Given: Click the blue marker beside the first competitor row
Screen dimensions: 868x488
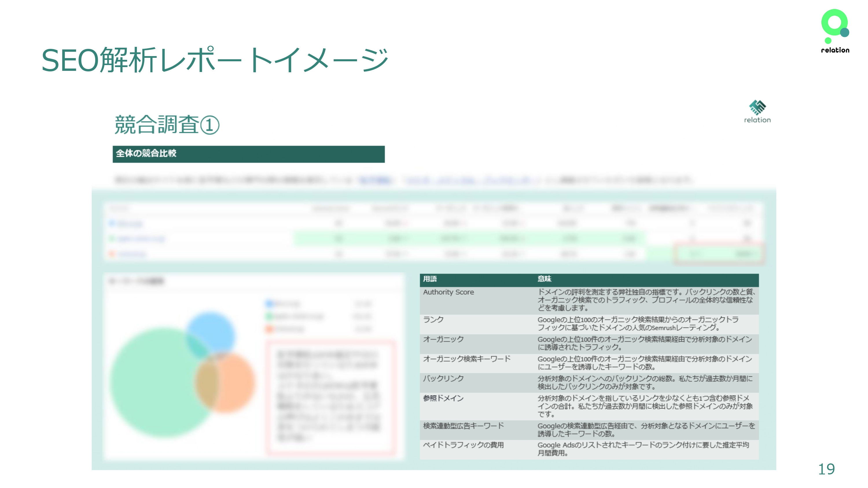Looking at the screenshot, I should 112,223.
